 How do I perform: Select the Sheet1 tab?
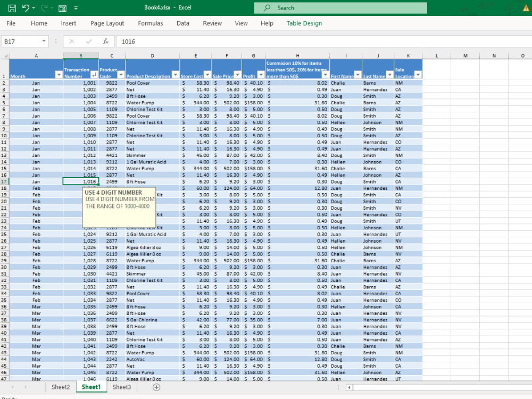coord(91,387)
